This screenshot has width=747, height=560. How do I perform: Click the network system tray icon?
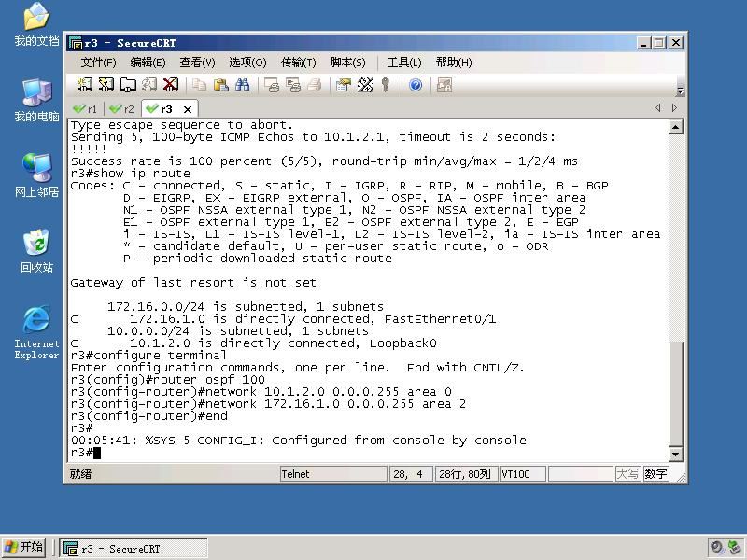coord(734,547)
